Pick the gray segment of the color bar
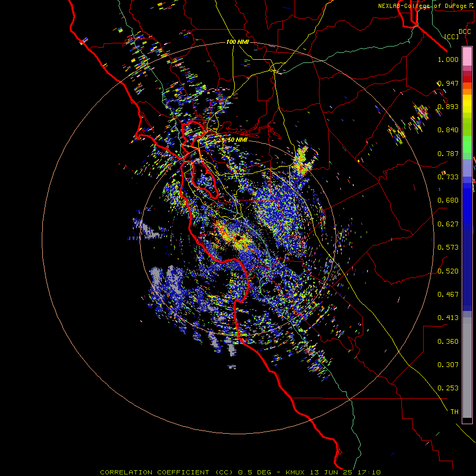This screenshot has height=476, width=476. click(467, 368)
